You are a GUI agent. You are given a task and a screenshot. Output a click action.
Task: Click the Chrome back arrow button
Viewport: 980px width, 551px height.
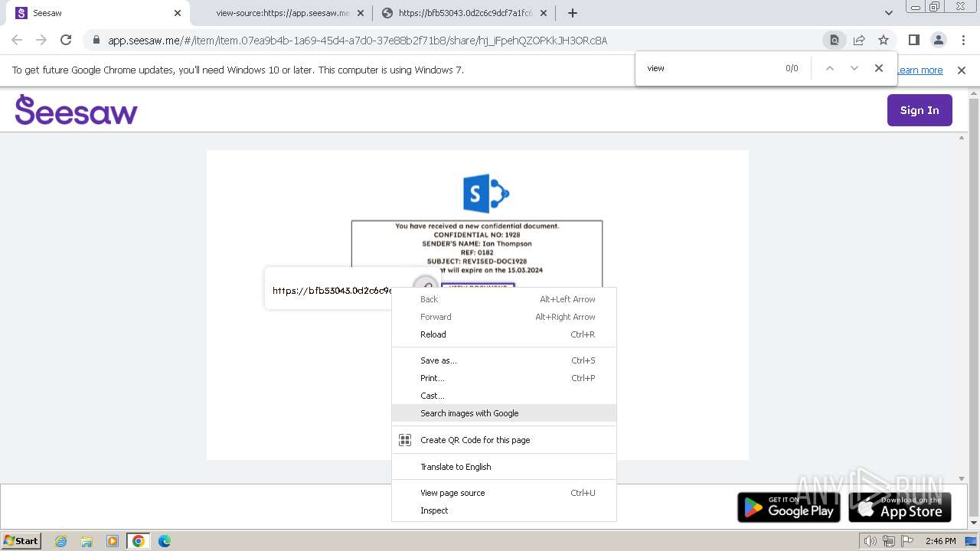coord(17,40)
